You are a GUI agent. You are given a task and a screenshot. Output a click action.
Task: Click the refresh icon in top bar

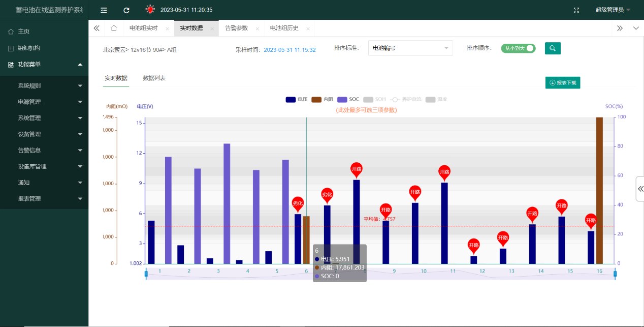pos(126,10)
